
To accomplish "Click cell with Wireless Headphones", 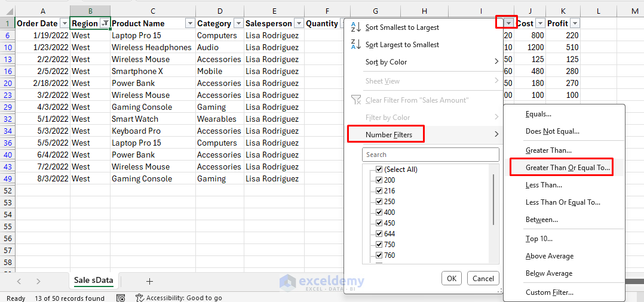I will [x=153, y=47].
